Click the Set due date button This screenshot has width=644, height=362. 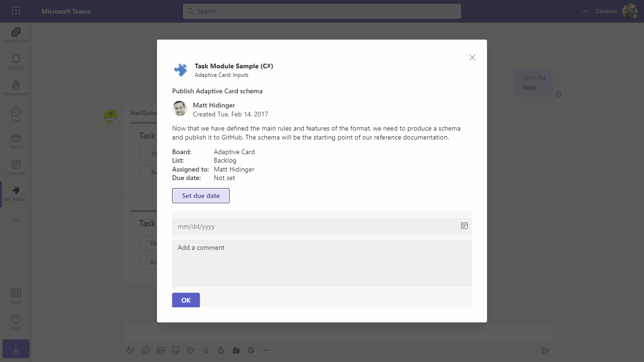tap(201, 196)
